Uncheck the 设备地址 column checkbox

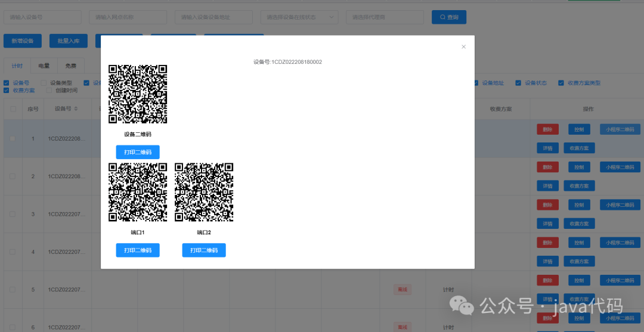(x=476, y=83)
